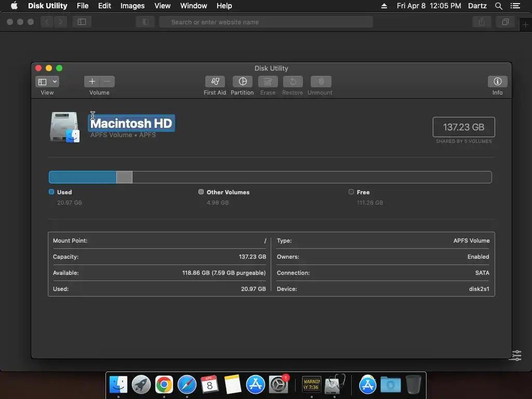
Task: Open the Images menu
Action: [132, 6]
